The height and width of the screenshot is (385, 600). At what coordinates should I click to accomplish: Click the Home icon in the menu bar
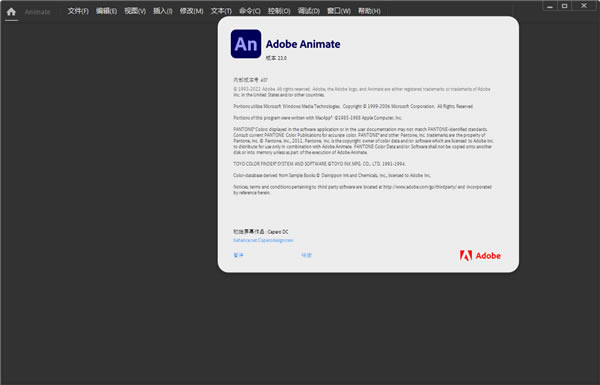pyautogui.click(x=11, y=11)
